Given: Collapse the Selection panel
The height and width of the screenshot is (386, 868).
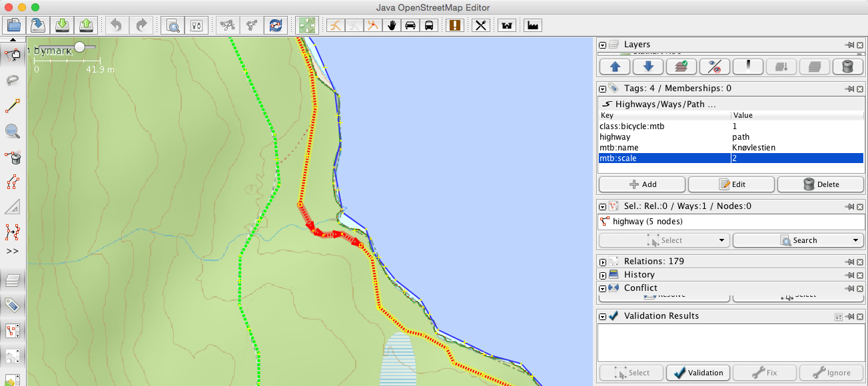Looking at the screenshot, I should 603,206.
